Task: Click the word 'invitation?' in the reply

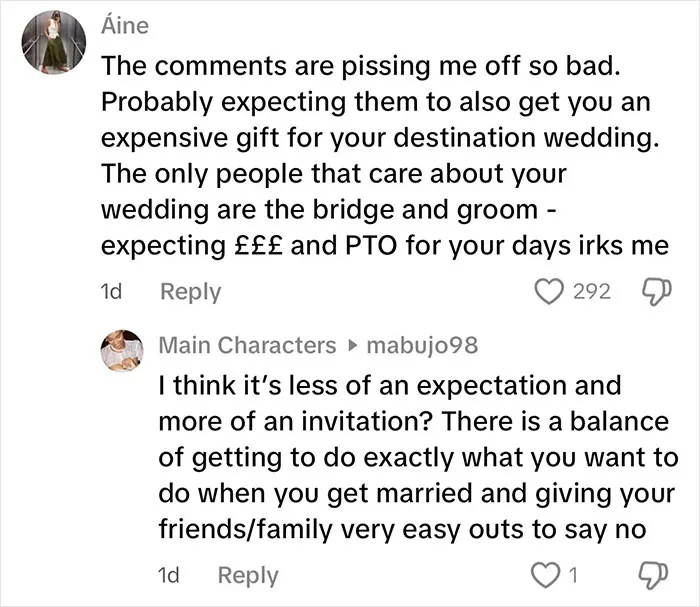Action: (366, 422)
